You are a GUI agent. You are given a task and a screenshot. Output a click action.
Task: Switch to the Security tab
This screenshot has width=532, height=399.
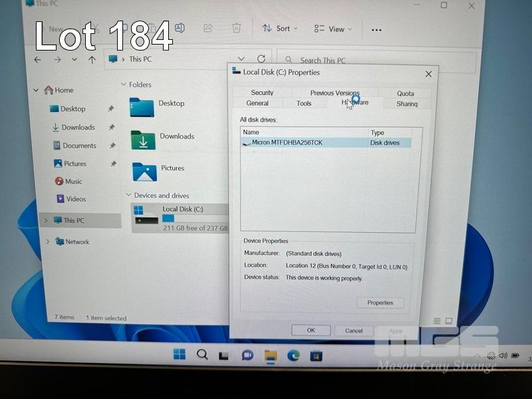(262, 93)
